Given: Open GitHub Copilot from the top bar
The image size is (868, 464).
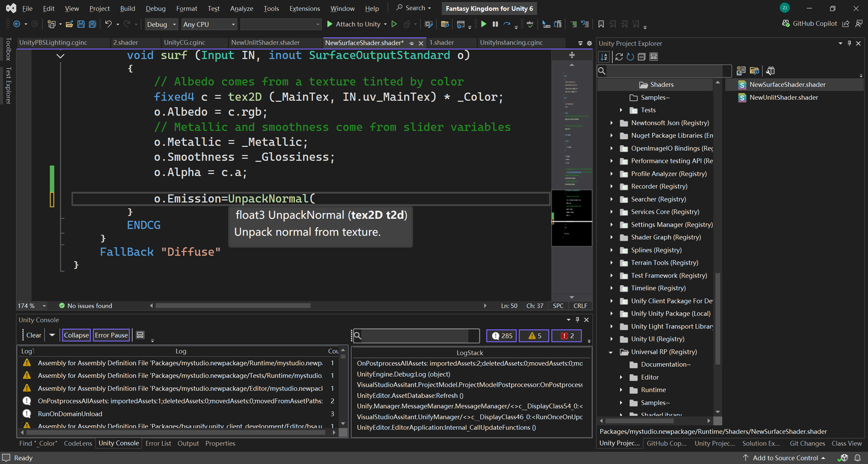Looking at the screenshot, I should [x=809, y=24].
